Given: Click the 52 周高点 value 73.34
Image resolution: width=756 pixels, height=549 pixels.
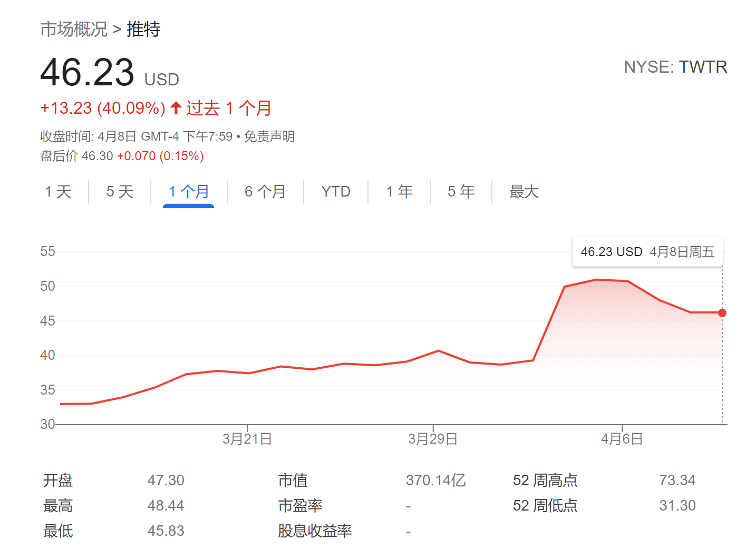Looking at the screenshot, I should [677, 481].
